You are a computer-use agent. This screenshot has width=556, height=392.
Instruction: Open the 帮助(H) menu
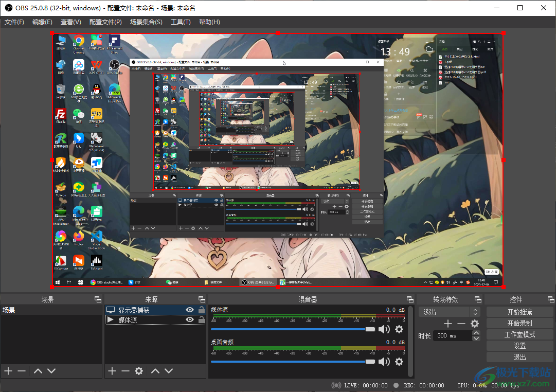[209, 22]
